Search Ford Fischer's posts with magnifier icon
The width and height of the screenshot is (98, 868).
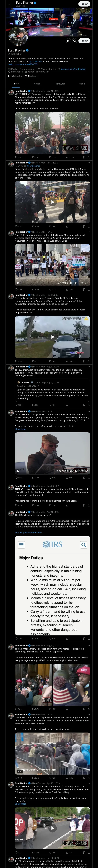(75, 41)
